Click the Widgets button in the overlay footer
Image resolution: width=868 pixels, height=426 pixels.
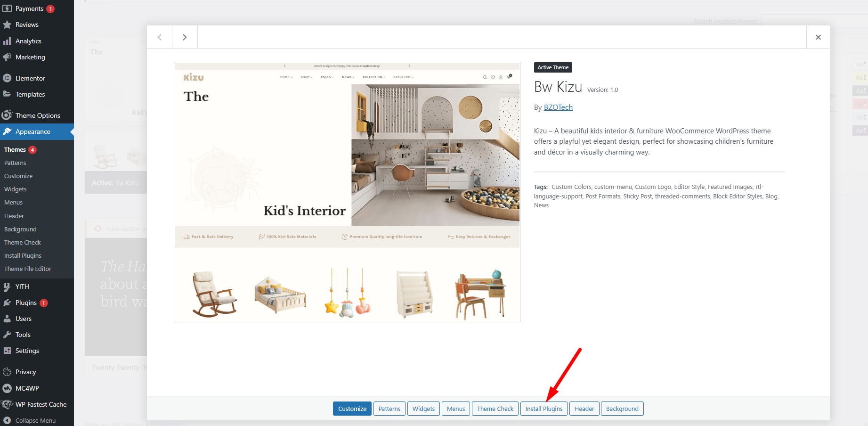pos(423,409)
